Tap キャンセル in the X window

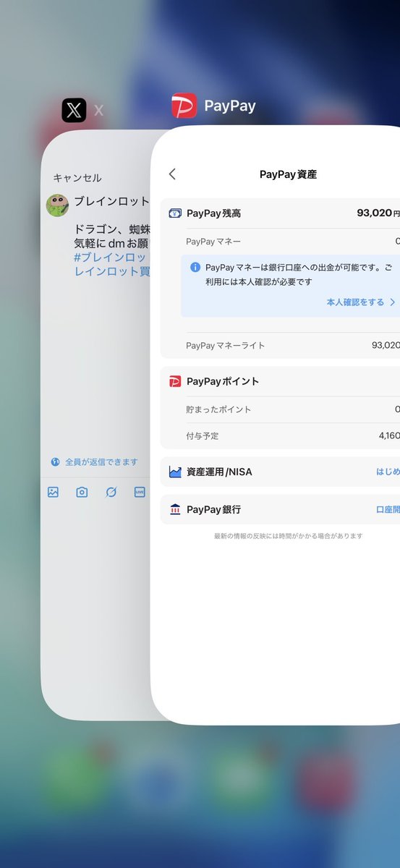tap(77, 178)
